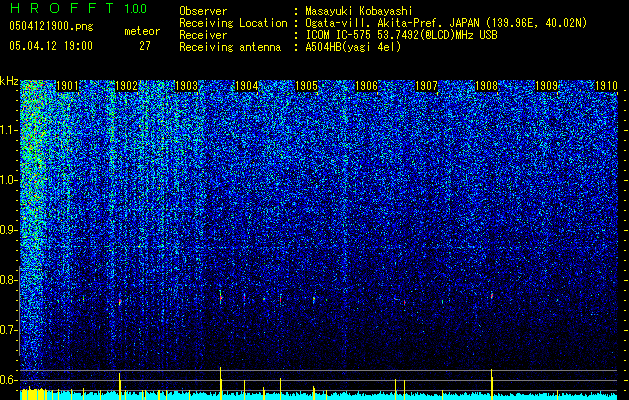The height and width of the screenshot is (400, 629).
Task: Click the 1909 time marker
Action: (547, 86)
